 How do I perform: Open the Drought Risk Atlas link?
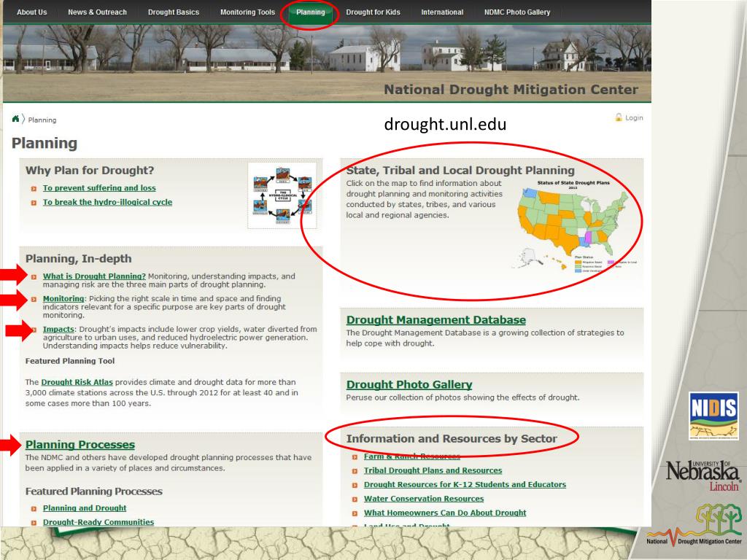pyautogui.click(x=77, y=382)
